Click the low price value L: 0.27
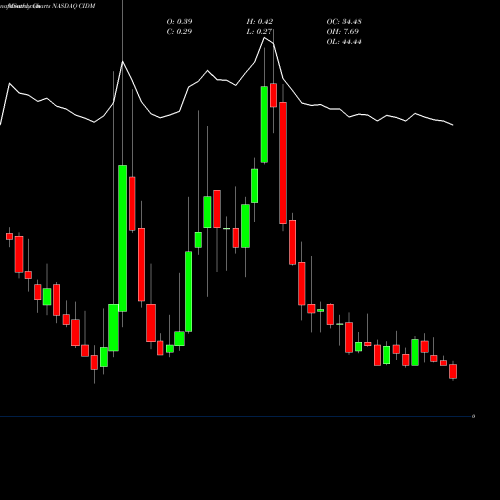This screenshot has height=500, width=500. [x=259, y=32]
